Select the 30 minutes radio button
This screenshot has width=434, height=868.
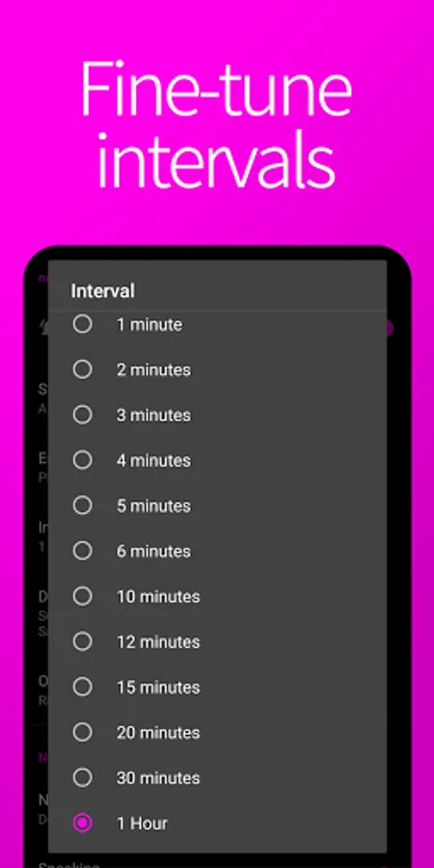[83, 777]
